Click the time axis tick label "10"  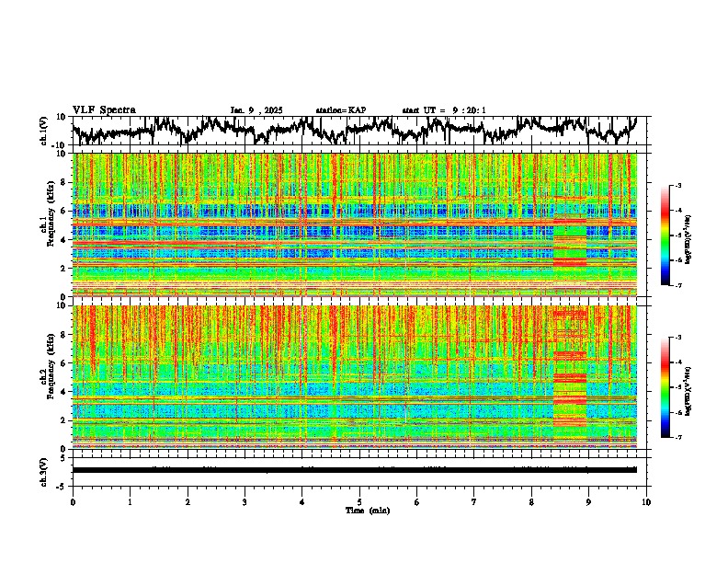(x=646, y=502)
